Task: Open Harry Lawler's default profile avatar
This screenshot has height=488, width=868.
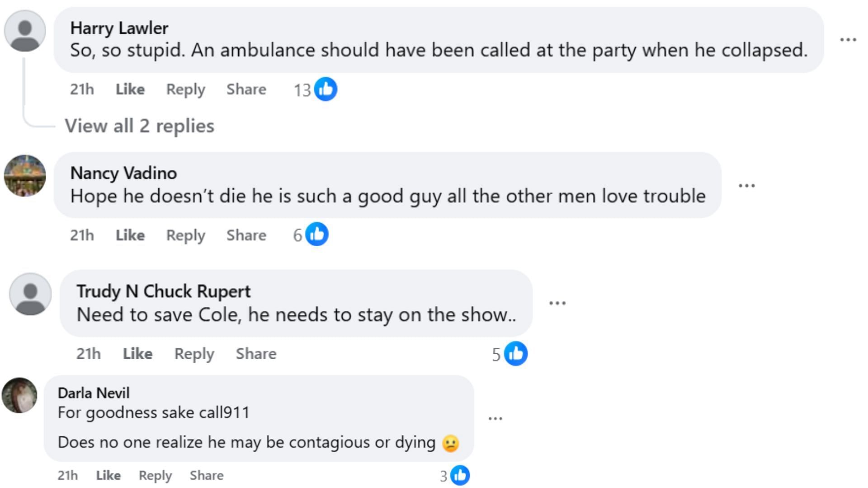Action: (25, 31)
